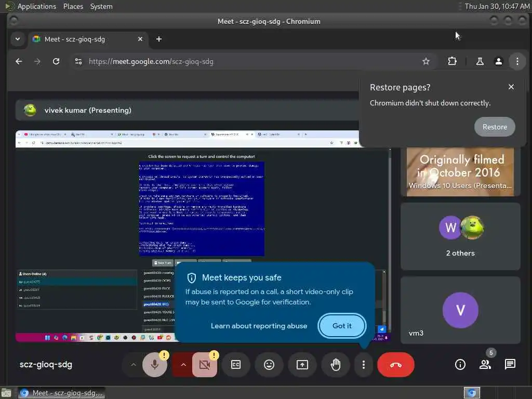Click the participants count badge 5
The width and height of the screenshot is (532, 399).
click(x=491, y=353)
